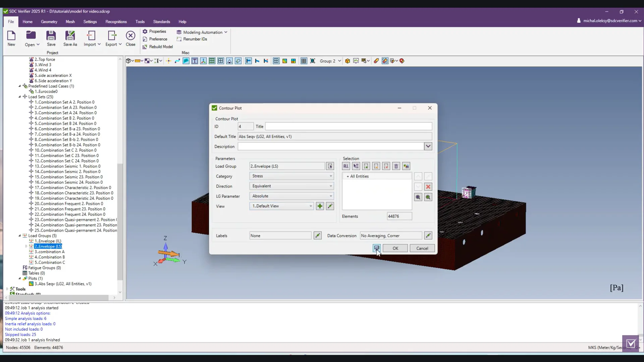The width and height of the screenshot is (644, 362).
Task: Click the trash icon in Selection toolbar
Action: tap(396, 166)
